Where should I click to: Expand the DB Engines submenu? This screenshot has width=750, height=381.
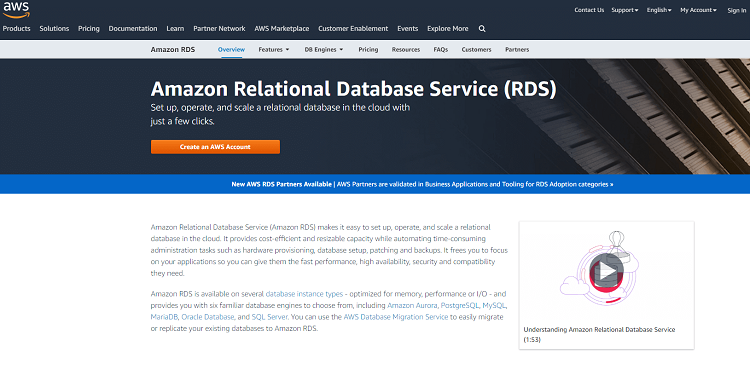pos(324,49)
